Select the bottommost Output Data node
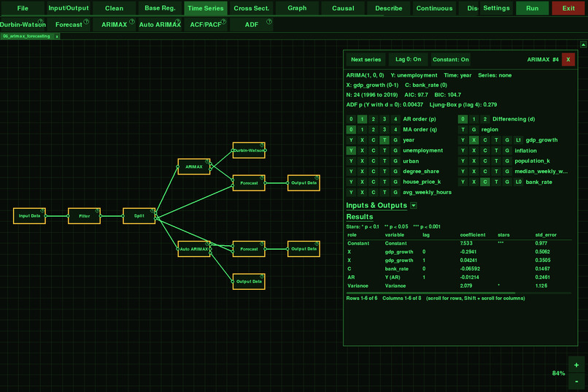The width and height of the screenshot is (588, 392). pos(249,281)
